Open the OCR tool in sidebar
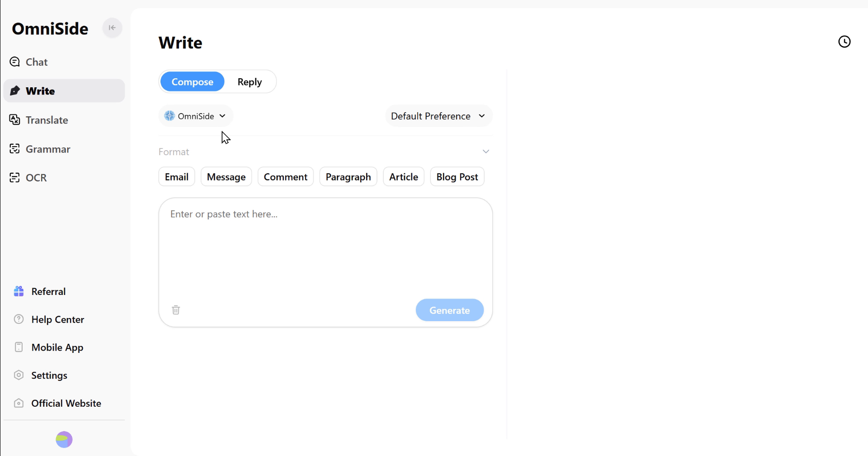The image size is (868, 456). tap(36, 178)
